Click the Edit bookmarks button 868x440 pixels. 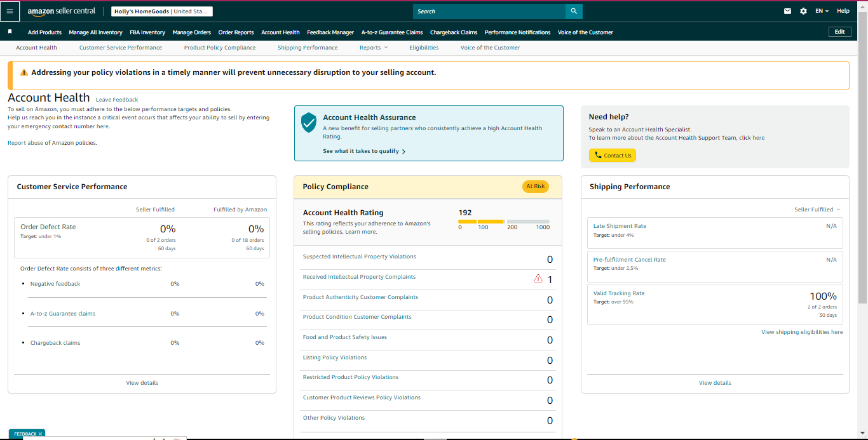point(839,32)
